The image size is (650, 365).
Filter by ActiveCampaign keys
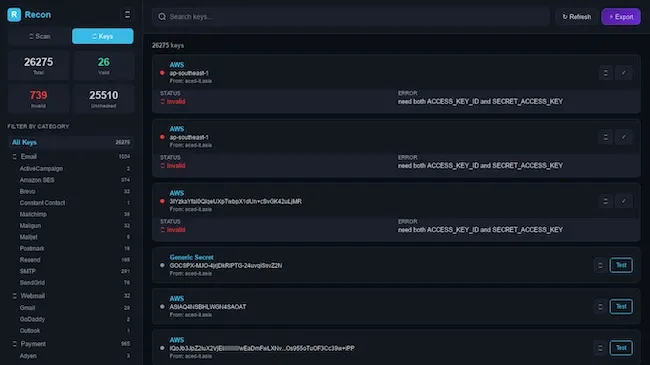[74, 169]
